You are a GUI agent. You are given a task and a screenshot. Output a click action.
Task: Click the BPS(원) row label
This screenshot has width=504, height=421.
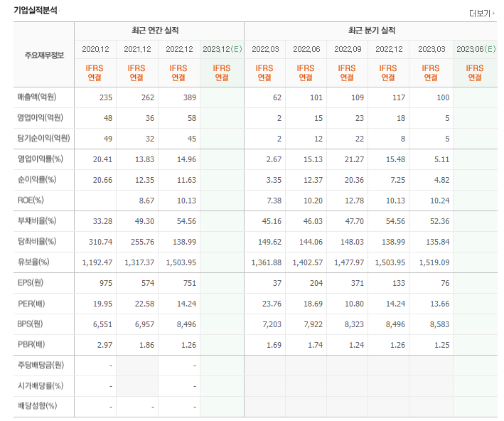click(x=30, y=324)
